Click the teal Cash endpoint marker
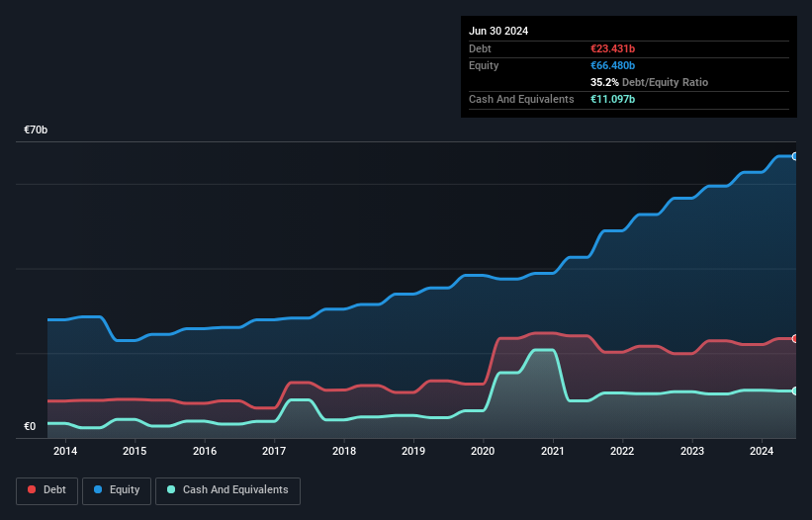Screen dimensions: 812x520 pyautogui.click(x=795, y=391)
